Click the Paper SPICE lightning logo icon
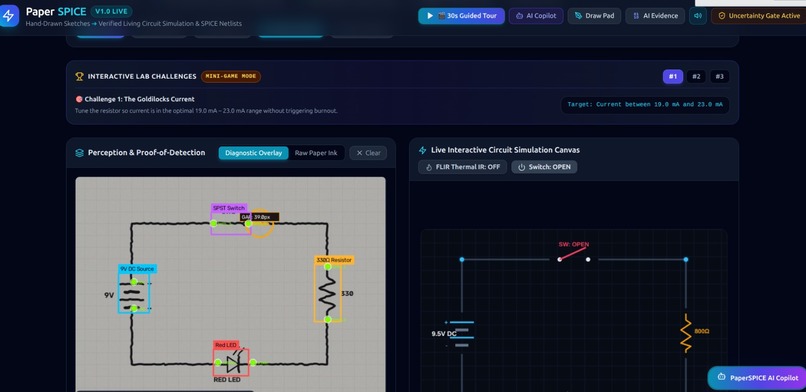This screenshot has height=392, width=806. (9, 16)
